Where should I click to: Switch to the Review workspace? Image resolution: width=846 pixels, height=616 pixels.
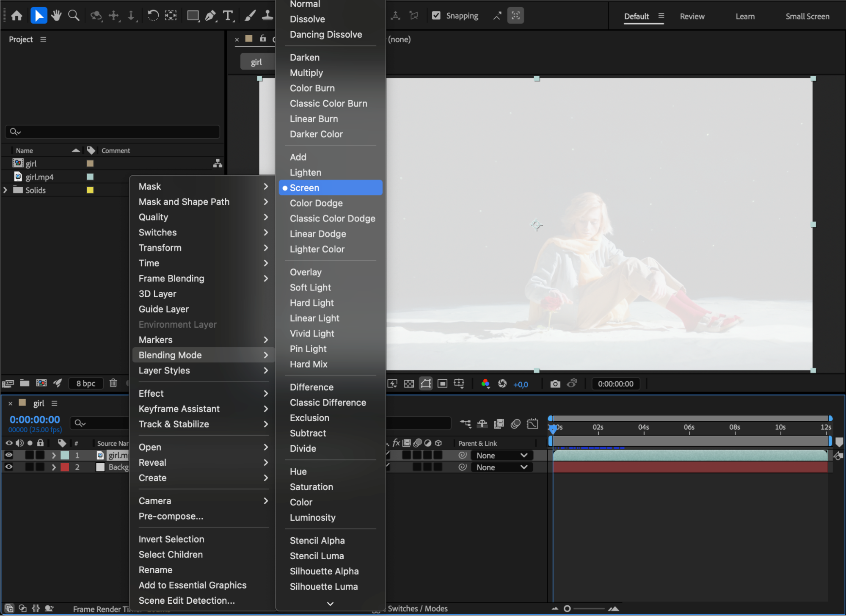tap(692, 16)
